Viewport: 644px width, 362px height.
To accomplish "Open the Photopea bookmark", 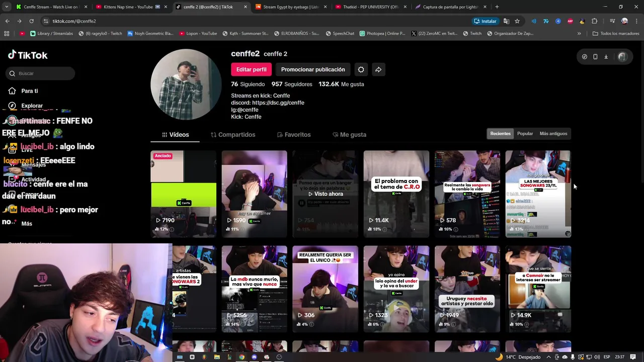I will coord(382,34).
